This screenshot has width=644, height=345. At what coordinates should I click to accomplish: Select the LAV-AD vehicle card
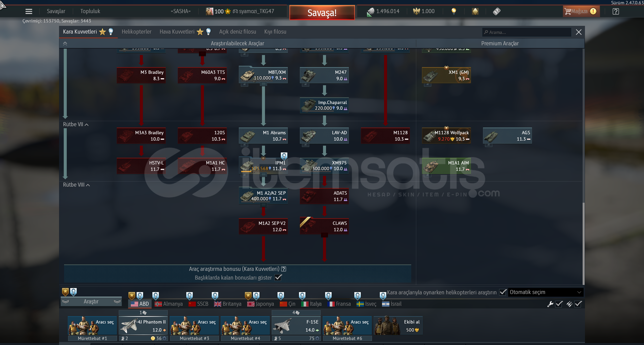[324, 136]
